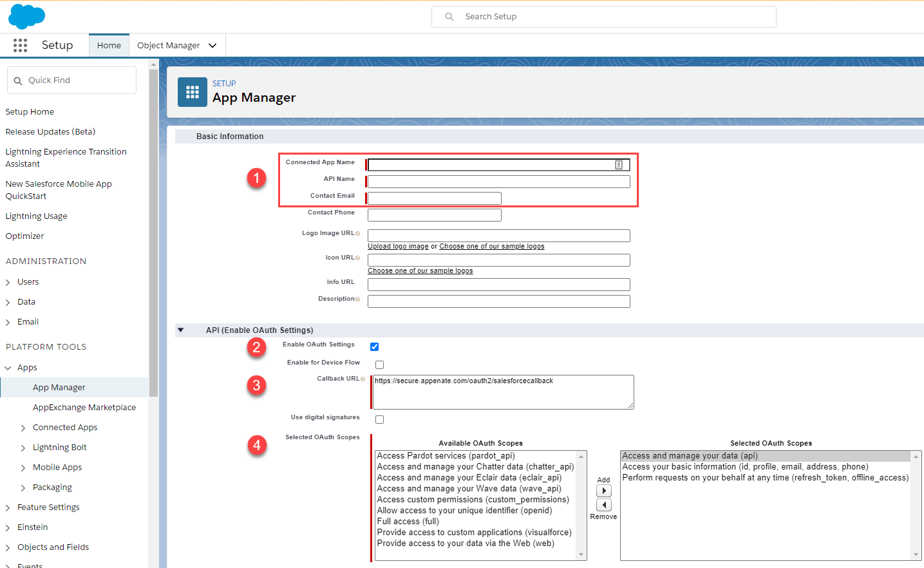
Task: Click the Contact Email input
Action: pyautogui.click(x=434, y=198)
